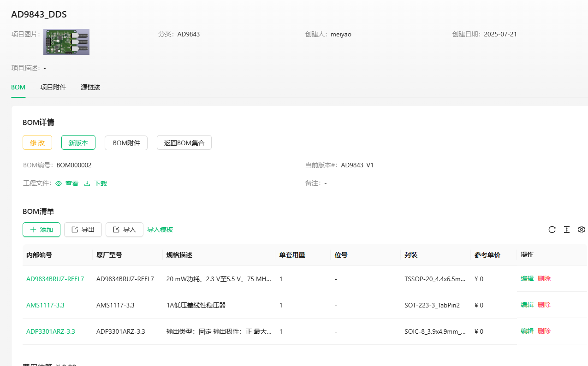Click 删除 for the ADP3301ARZ-3.3 row
This screenshot has width=588, height=366.
pyautogui.click(x=544, y=331)
